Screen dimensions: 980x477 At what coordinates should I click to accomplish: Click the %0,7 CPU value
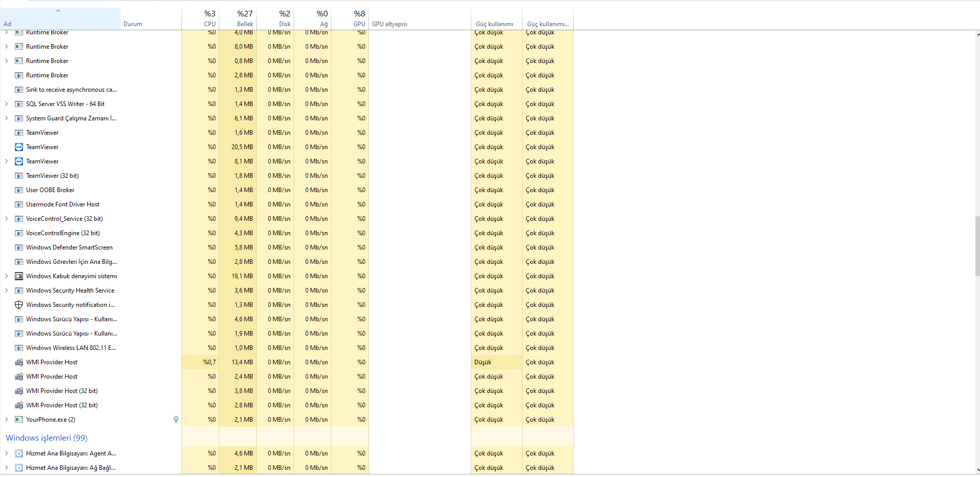click(209, 362)
